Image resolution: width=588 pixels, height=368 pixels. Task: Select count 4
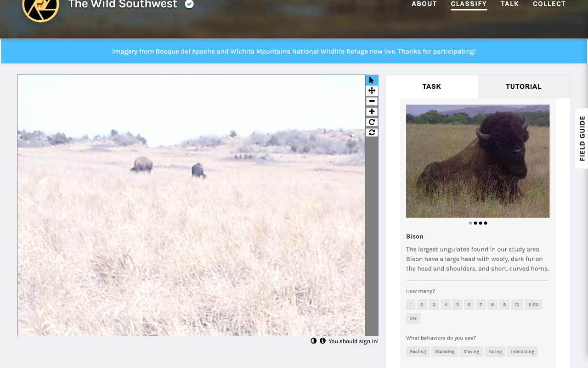446,305
